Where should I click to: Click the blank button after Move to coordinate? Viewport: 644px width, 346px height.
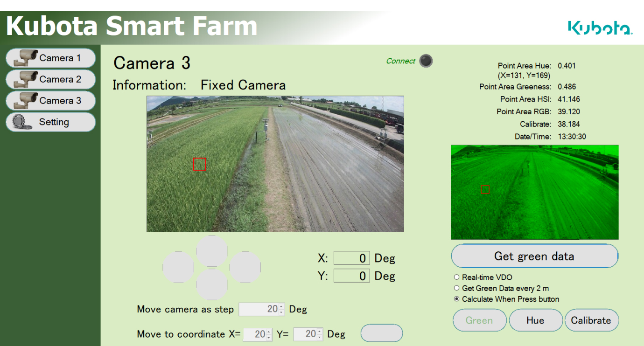pos(382,333)
